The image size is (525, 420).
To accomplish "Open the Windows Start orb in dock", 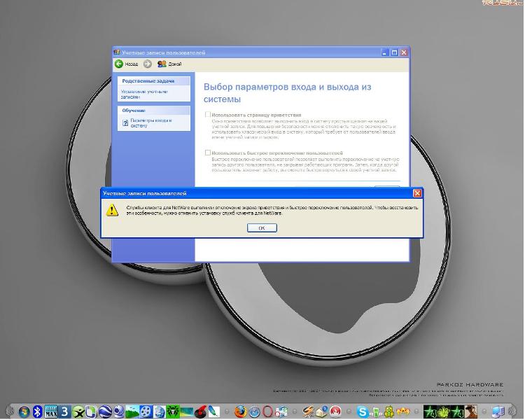I will tap(24, 412).
